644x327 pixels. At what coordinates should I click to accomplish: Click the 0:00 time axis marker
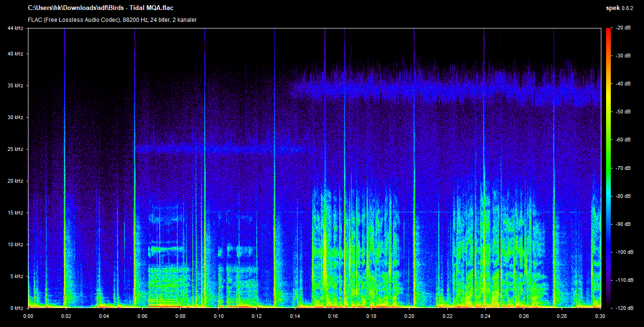pyautogui.click(x=28, y=316)
